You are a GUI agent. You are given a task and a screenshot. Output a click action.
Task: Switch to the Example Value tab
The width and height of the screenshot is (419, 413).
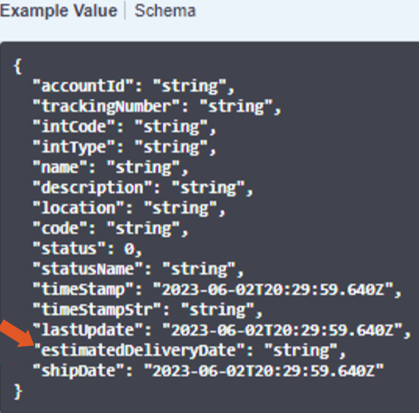[59, 11]
